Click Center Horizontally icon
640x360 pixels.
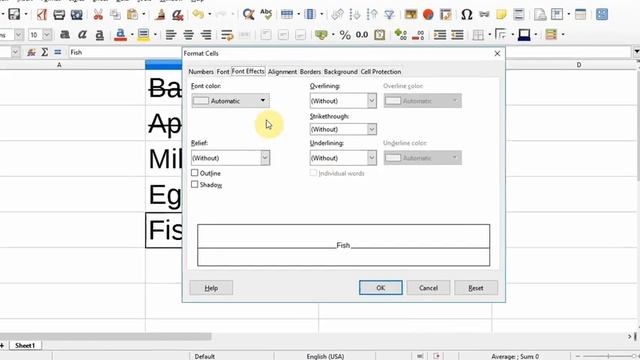188,35
